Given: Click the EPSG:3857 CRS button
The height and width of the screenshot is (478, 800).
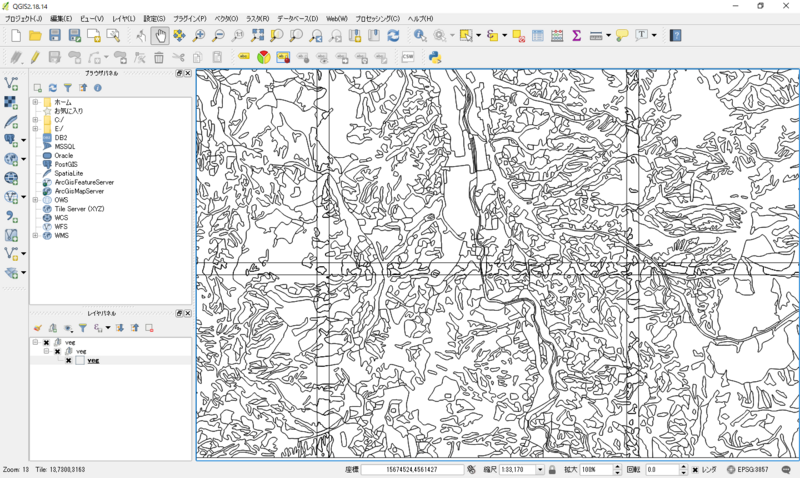Looking at the screenshot, I should [x=748, y=469].
